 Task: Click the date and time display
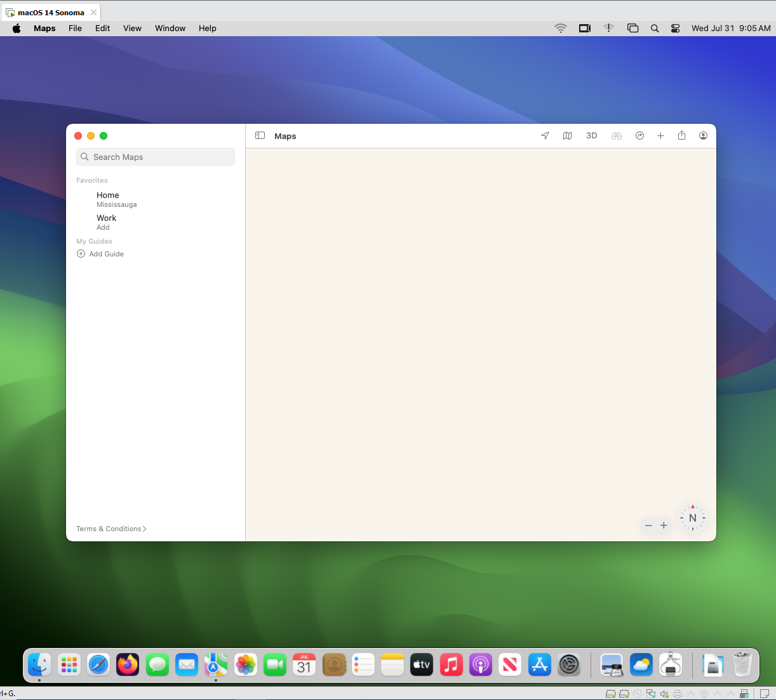(731, 28)
